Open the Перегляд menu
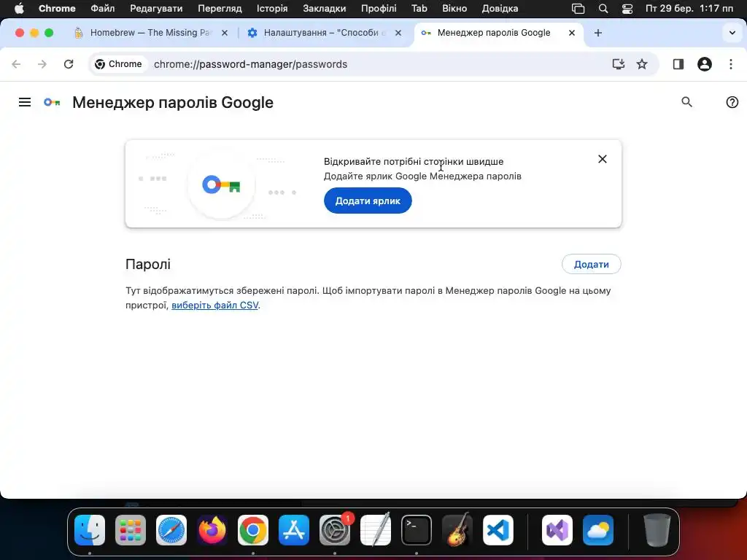 click(x=220, y=9)
